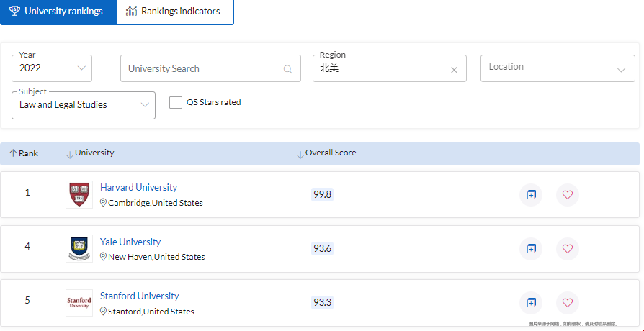Sort by Overall Score column header
The height and width of the screenshot is (331, 644).
coord(326,153)
